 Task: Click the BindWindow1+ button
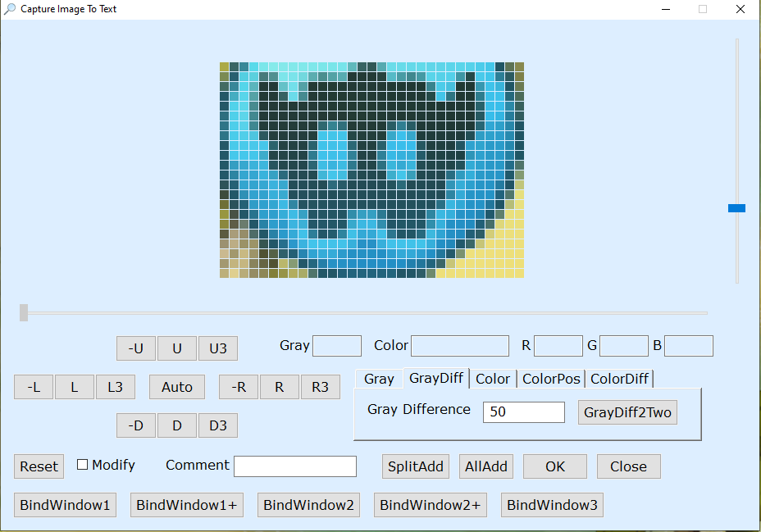[x=187, y=505]
